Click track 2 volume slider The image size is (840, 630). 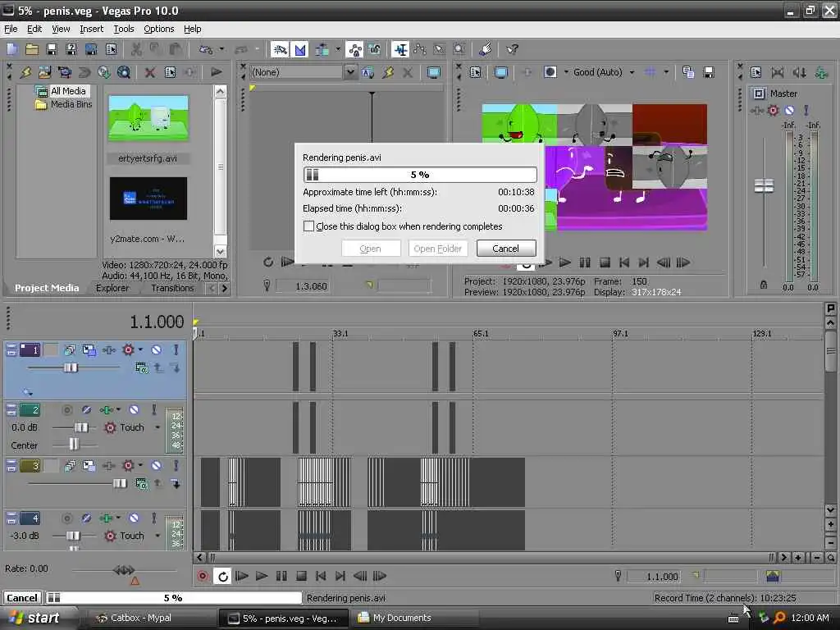point(81,427)
